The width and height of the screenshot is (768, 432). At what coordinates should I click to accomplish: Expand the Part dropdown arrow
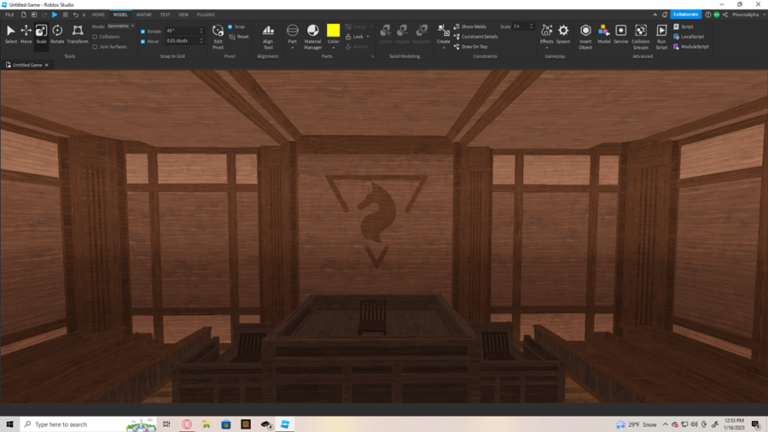pos(292,48)
